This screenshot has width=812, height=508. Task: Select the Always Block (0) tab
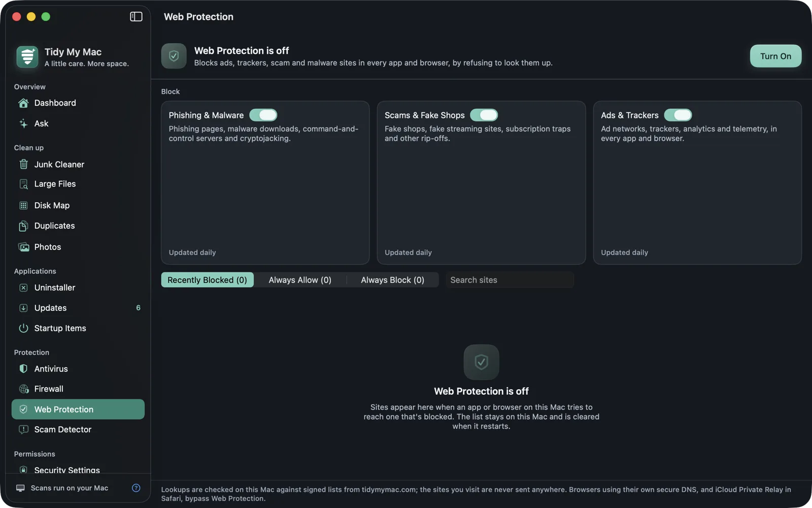click(x=392, y=280)
